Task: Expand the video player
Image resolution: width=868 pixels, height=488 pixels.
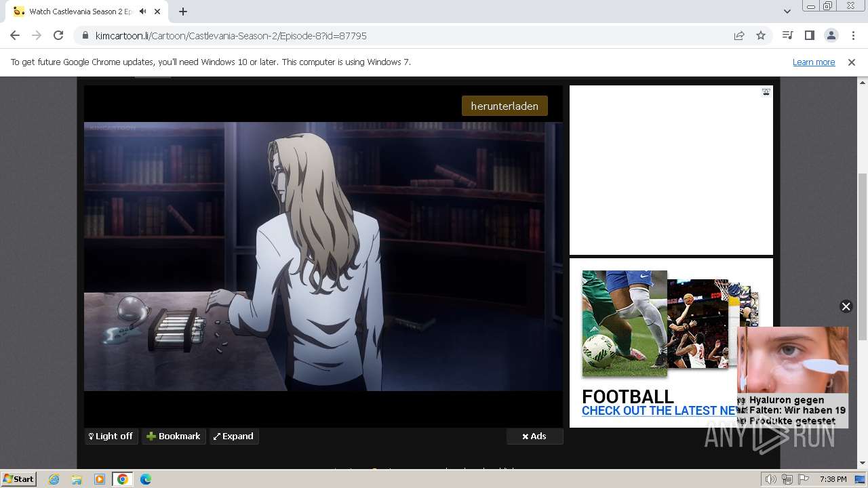Action: [233, 436]
